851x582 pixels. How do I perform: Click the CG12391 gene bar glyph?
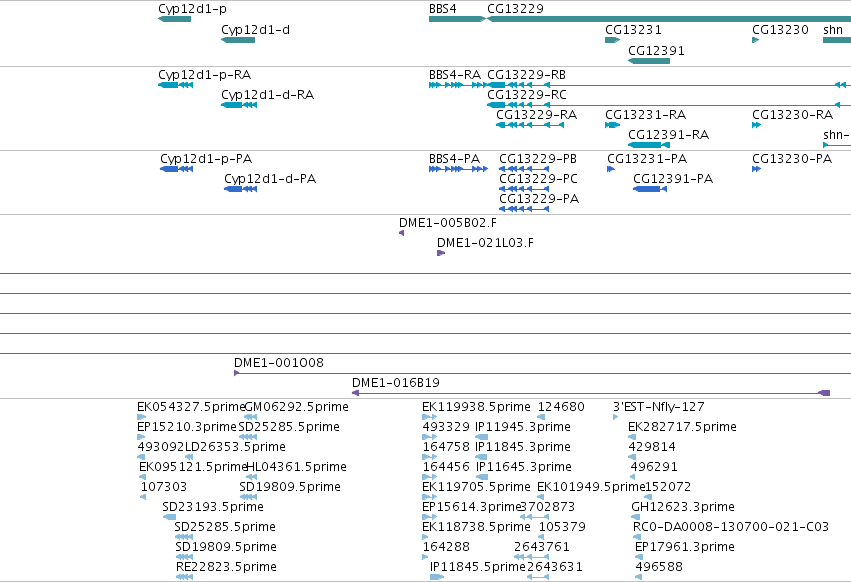tap(649, 61)
